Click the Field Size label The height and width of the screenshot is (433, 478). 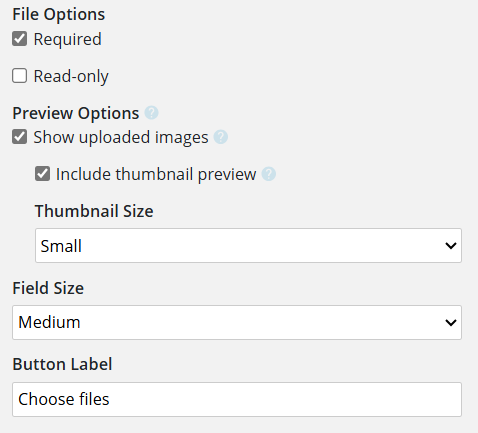[x=48, y=288]
